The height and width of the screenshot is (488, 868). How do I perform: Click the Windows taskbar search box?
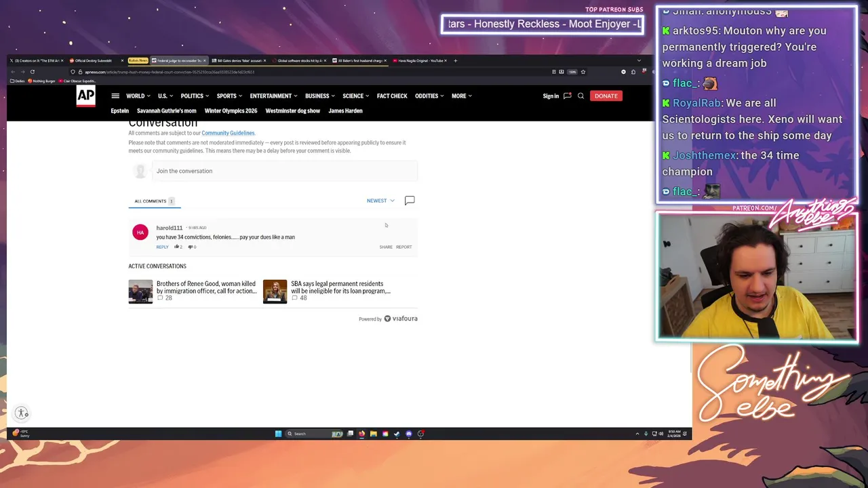pyautogui.click(x=313, y=434)
